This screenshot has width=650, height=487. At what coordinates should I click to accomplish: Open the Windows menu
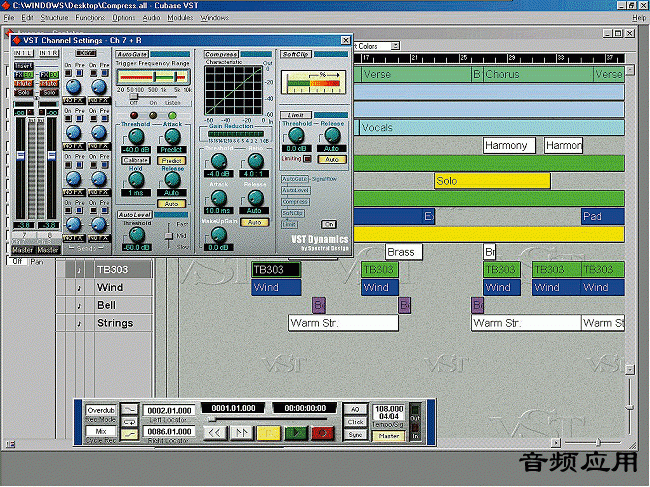coord(214,17)
